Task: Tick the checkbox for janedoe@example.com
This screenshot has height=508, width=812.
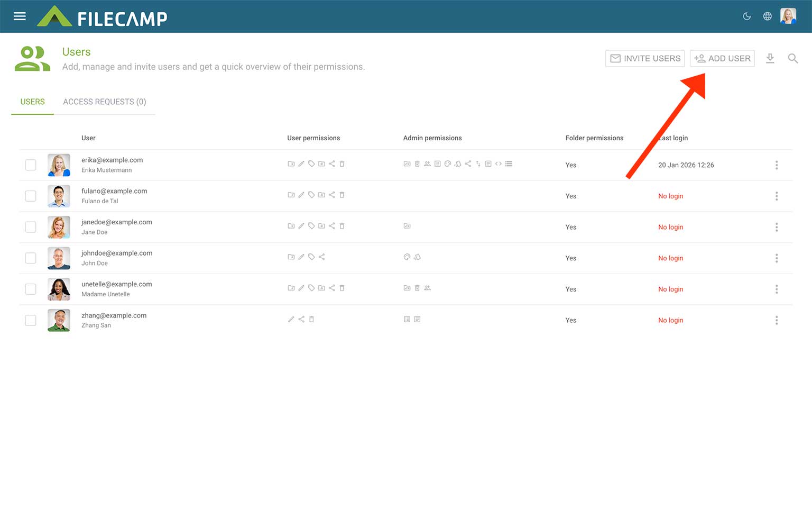Action: [x=31, y=227]
